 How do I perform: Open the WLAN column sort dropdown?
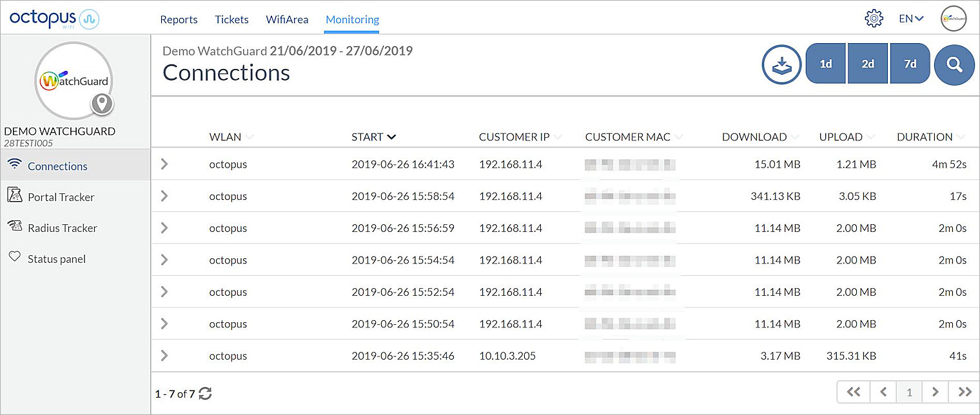[x=250, y=137]
